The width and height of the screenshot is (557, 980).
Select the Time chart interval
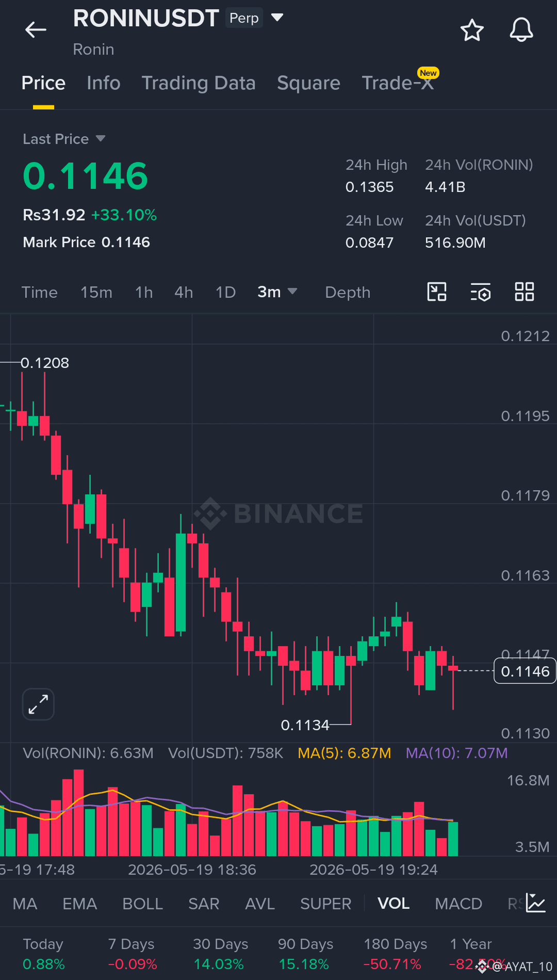pos(40,293)
